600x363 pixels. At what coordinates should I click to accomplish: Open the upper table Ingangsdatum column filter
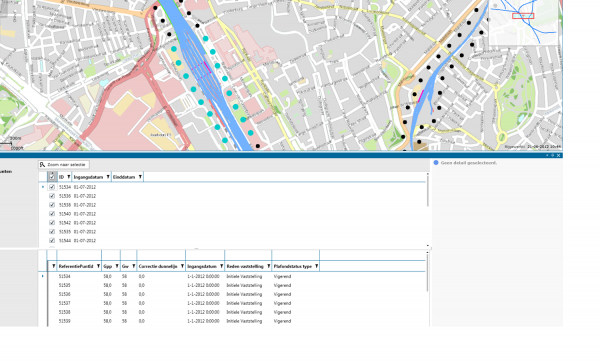pos(108,177)
